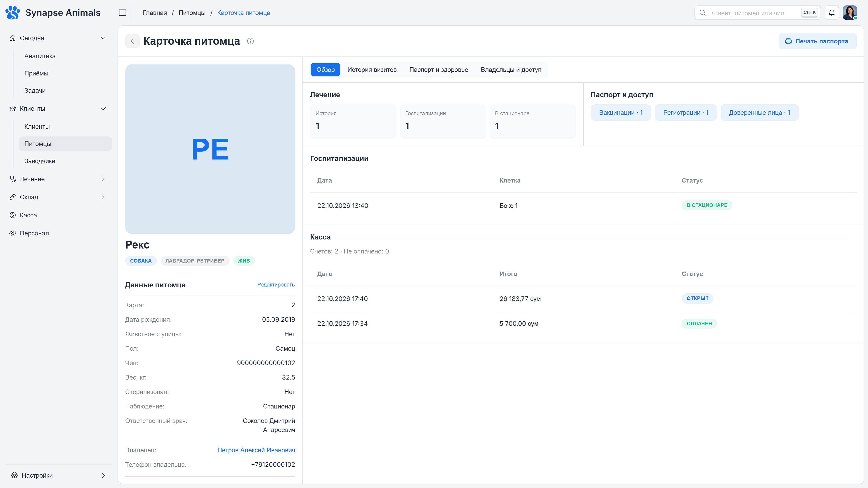Image resolution: width=868 pixels, height=488 pixels.
Task: Click the Касса coin icon
Action: coord(13,215)
